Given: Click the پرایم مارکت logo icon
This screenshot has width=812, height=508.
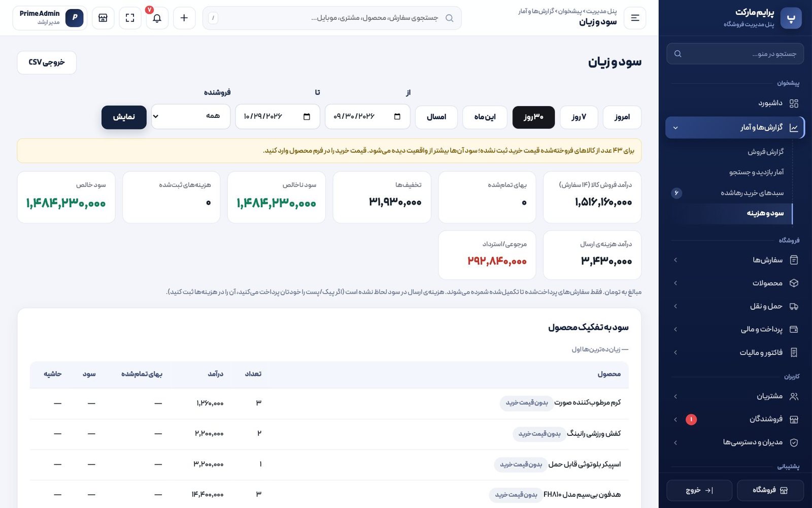Looking at the screenshot, I should [791, 18].
